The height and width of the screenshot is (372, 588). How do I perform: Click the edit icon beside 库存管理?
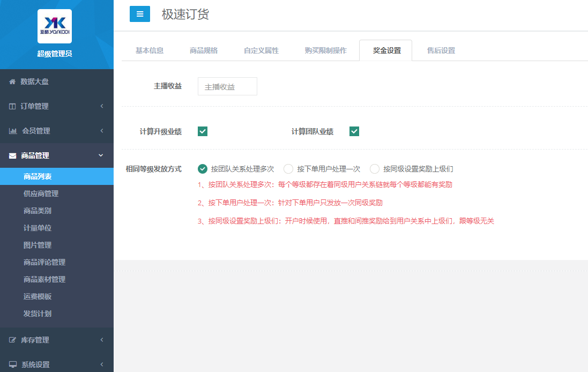12,340
